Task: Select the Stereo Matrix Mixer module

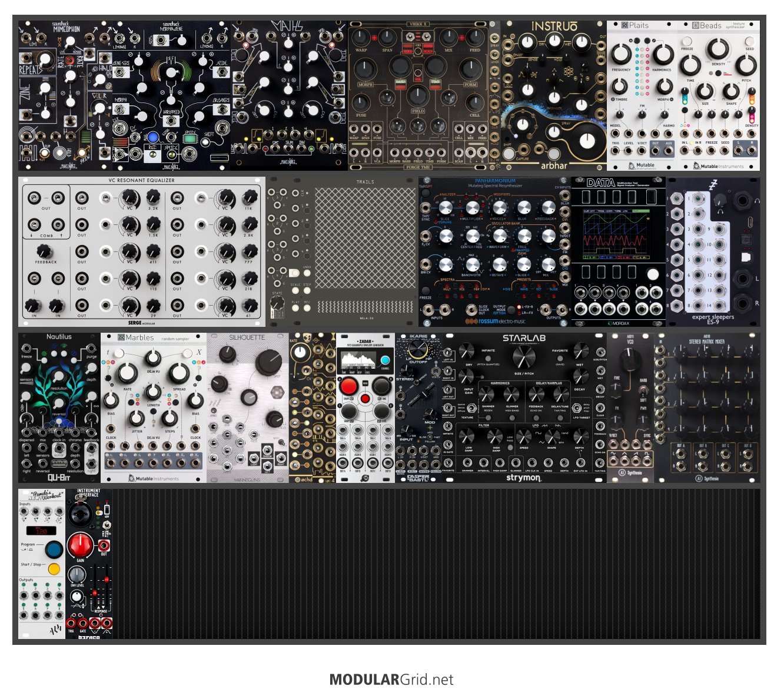Action: [x=707, y=408]
